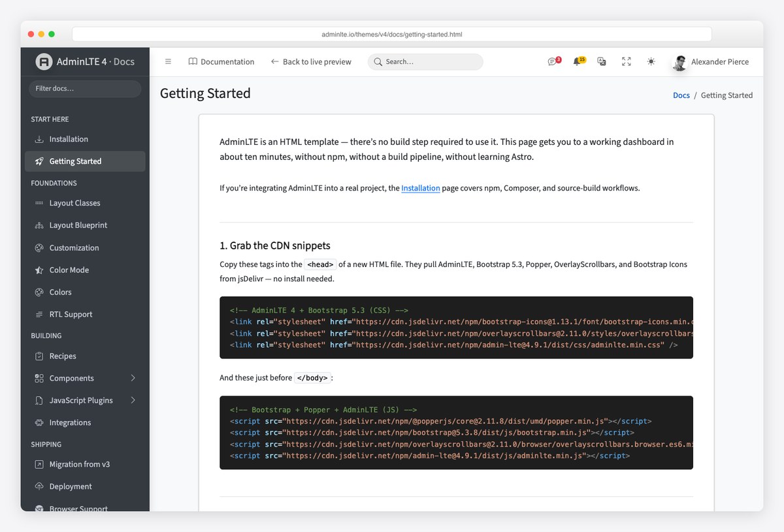784x532 pixels.
Task: Click the "1. Grab the CDN snippets" heading
Action: coord(275,245)
